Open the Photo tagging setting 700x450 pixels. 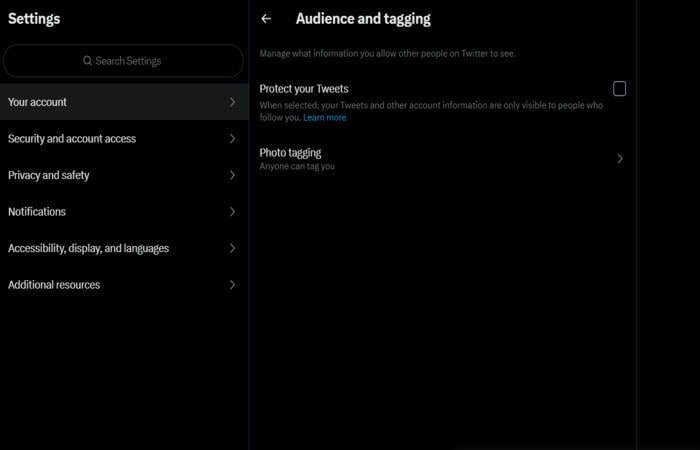[442, 159]
